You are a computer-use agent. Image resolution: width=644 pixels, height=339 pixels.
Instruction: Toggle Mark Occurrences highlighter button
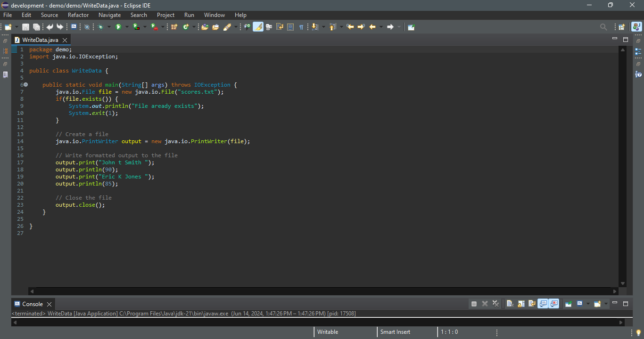(258, 27)
